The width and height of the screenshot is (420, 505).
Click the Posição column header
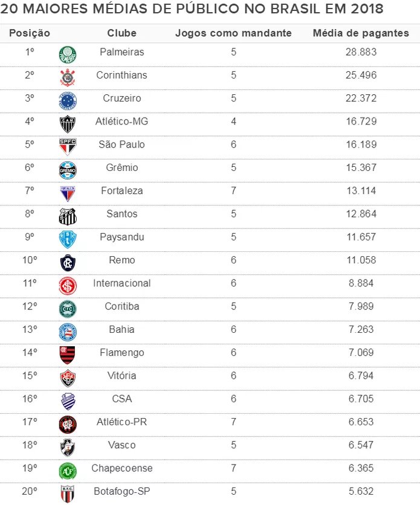point(30,33)
